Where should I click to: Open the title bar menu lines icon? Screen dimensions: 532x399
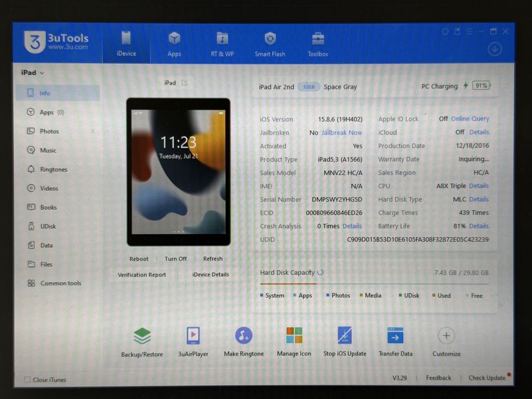point(469,31)
